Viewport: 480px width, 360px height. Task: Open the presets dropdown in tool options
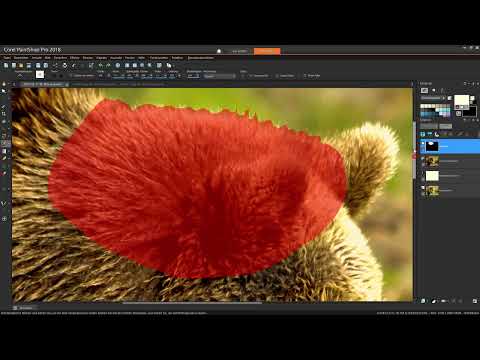[20, 75]
